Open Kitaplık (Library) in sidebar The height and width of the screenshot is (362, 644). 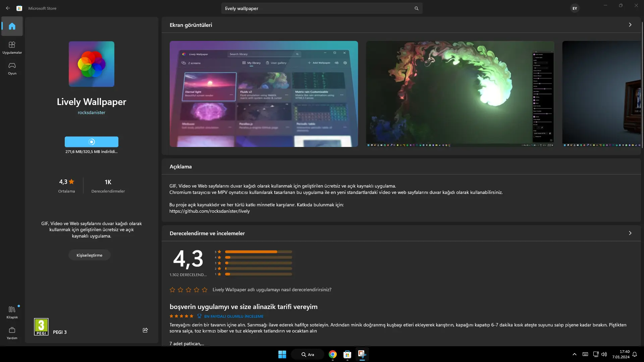tap(12, 312)
